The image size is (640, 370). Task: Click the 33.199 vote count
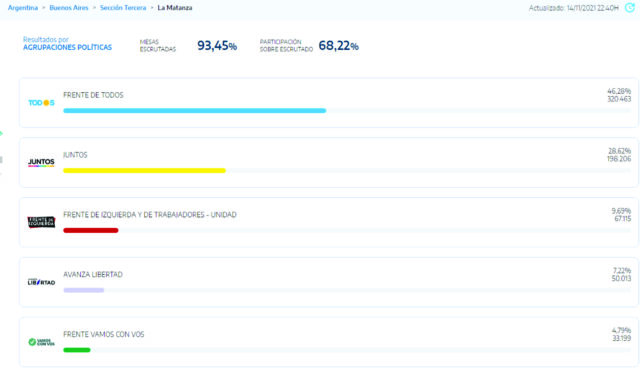click(622, 339)
